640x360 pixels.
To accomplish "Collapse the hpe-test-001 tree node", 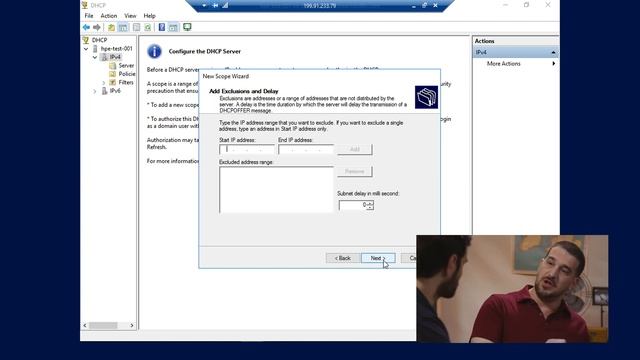I will pos(86,49).
